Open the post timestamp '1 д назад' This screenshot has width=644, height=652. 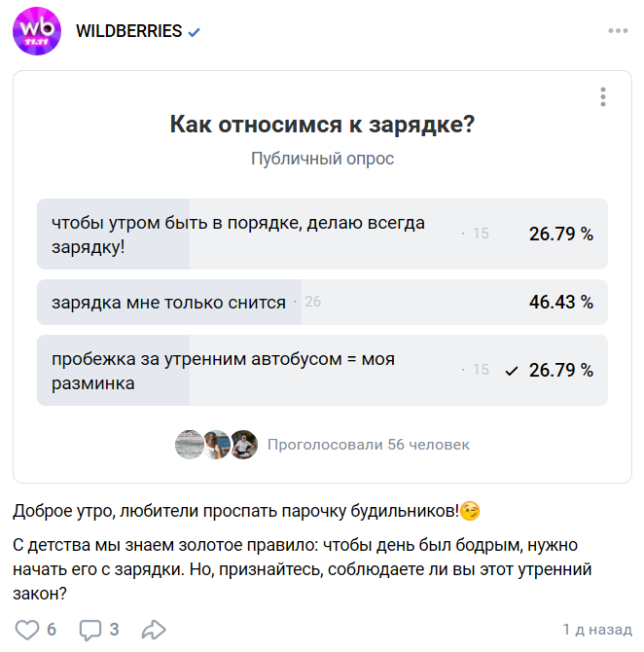(x=596, y=630)
